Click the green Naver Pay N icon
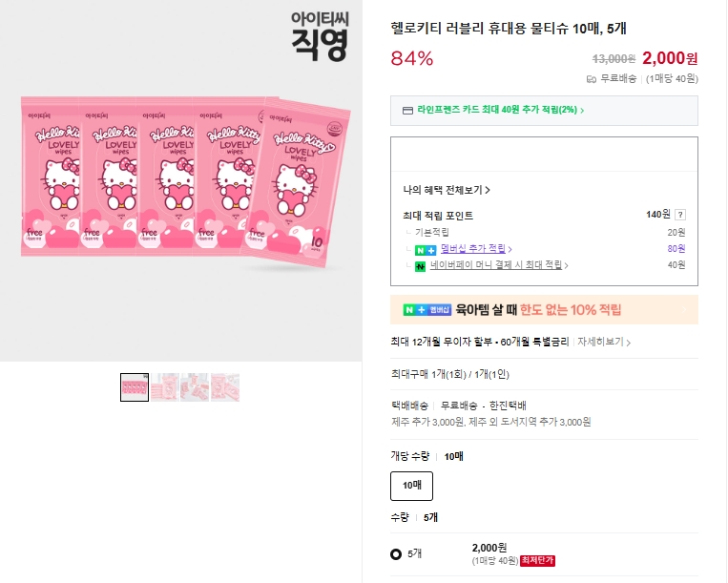Image resolution: width=728 pixels, height=583 pixels. 420,265
